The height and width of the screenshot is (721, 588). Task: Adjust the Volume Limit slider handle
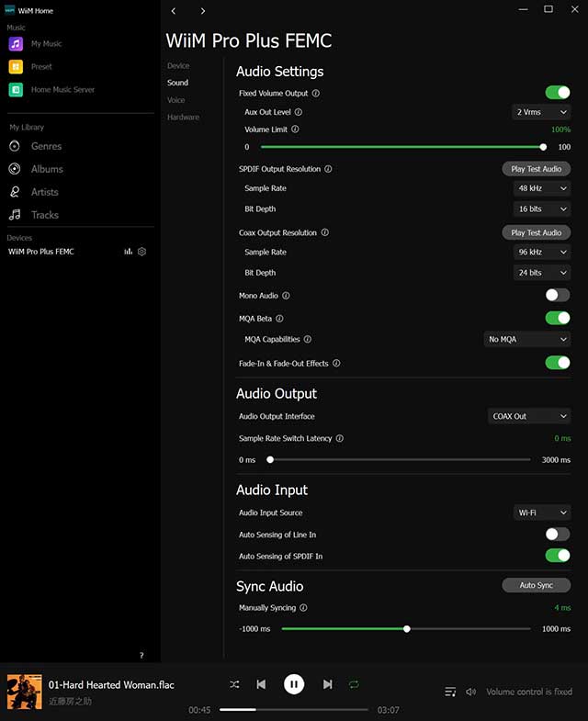pos(543,147)
